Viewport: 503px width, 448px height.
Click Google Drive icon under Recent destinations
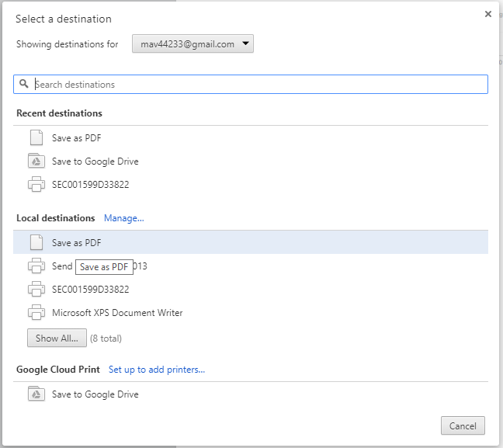(36, 161)
